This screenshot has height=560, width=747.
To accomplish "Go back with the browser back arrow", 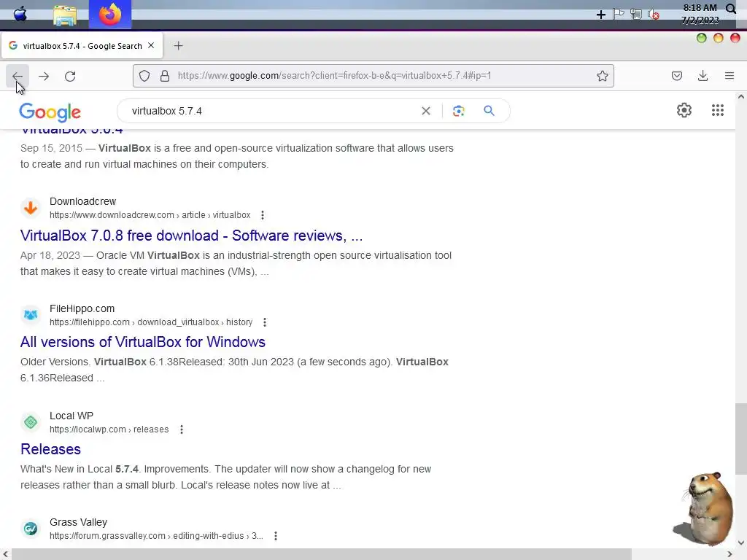I will (x=18, y=76).
